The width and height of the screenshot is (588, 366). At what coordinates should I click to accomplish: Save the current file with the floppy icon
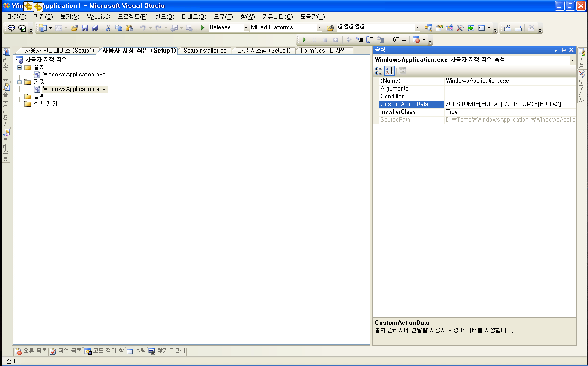click(85, 28)
